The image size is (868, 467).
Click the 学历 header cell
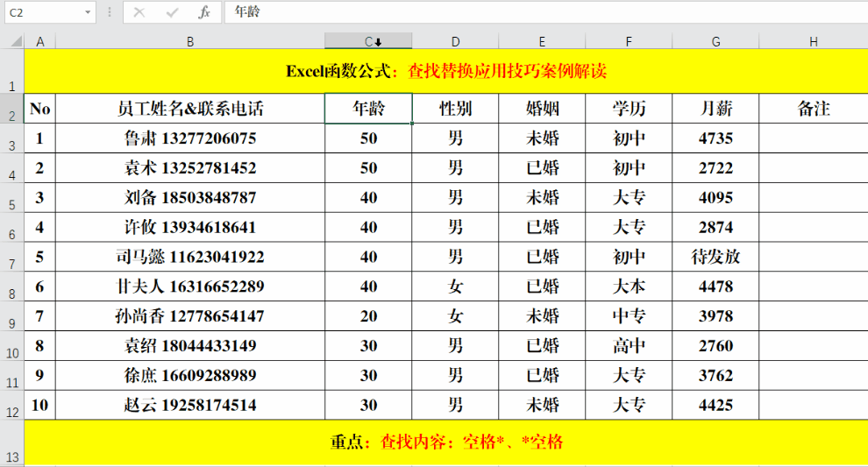(629, 109)
